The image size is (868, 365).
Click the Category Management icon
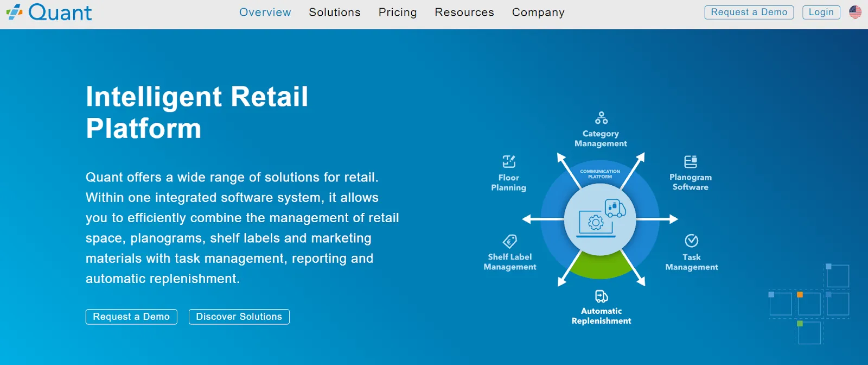click(x=601, y=118)
